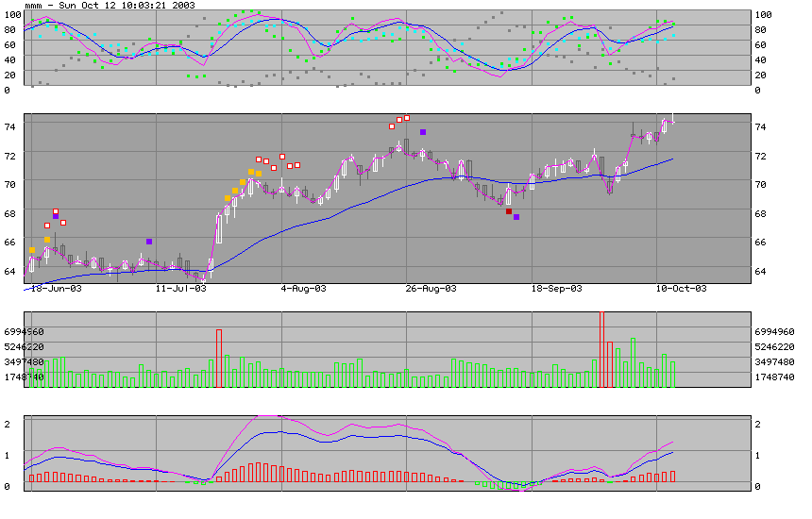Click the right-axis 100 label on top panel
Viewport: 812px width, 519px height.
(x=766, y=15)
